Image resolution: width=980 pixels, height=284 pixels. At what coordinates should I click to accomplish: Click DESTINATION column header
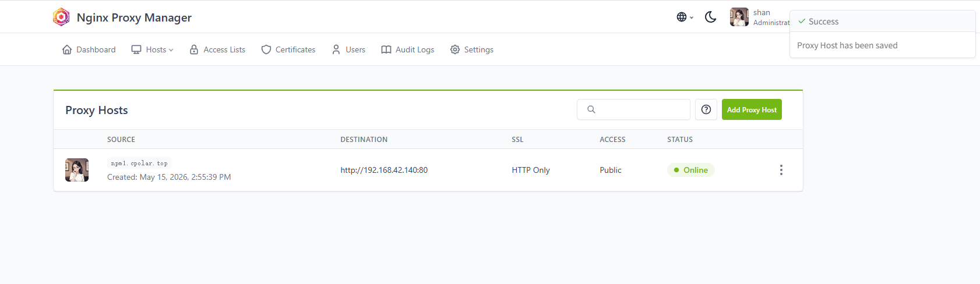364,140
